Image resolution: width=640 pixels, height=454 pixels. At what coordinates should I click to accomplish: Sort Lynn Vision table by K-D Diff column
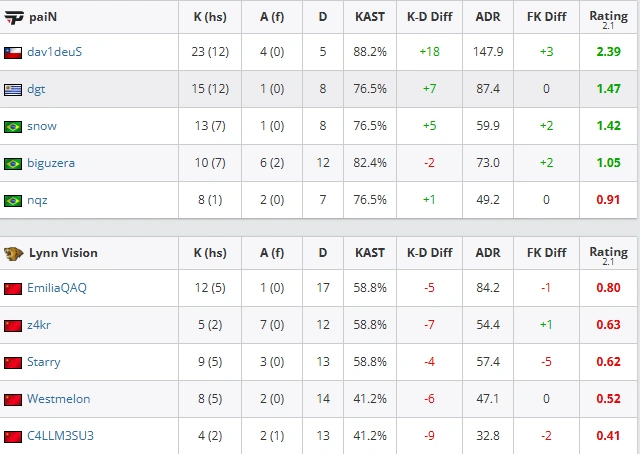[x=429, y=253]
